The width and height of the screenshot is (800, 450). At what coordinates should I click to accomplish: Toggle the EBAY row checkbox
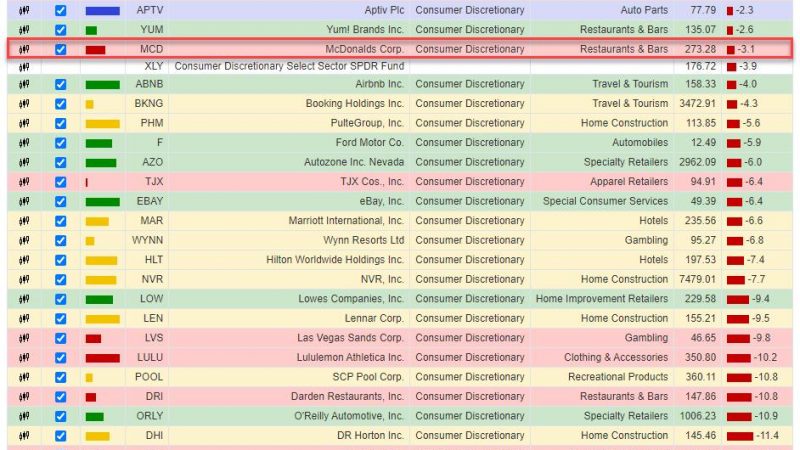pyautogui.click(x=60, y=201)
